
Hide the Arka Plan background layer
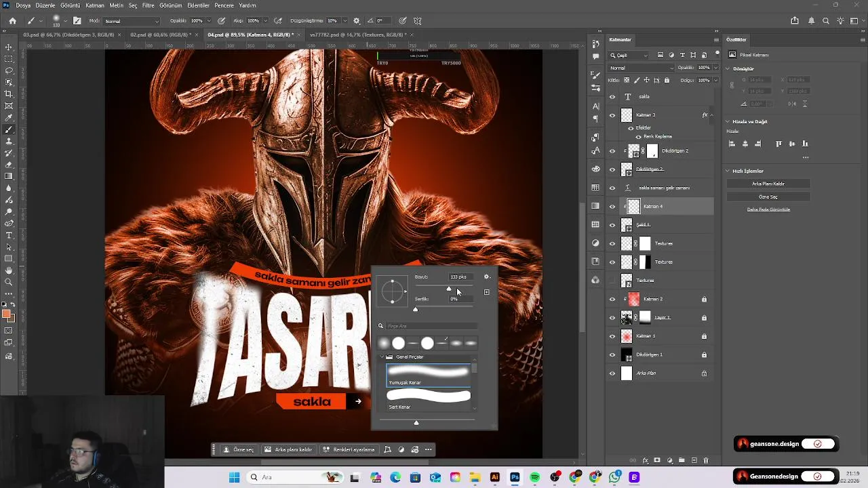[612, 373]
